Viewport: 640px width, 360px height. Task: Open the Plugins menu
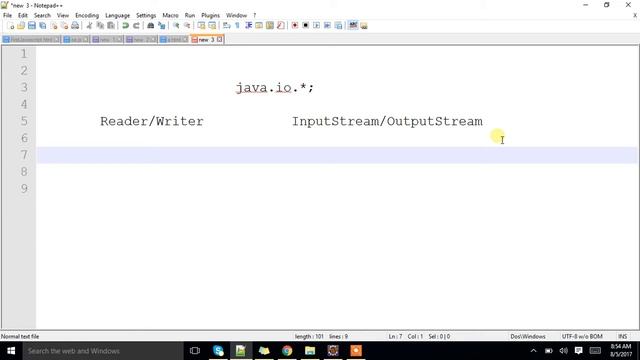[211, 16]
